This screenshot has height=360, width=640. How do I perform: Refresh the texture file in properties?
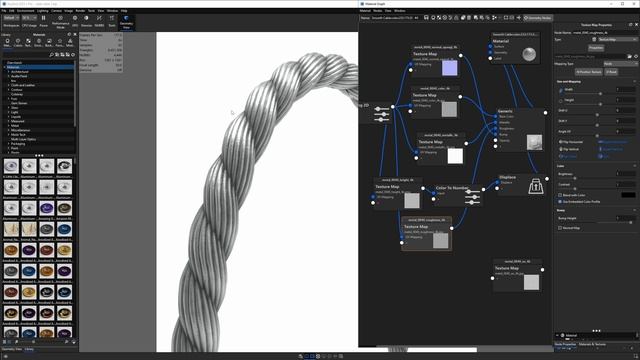click(x=636, y=56)
